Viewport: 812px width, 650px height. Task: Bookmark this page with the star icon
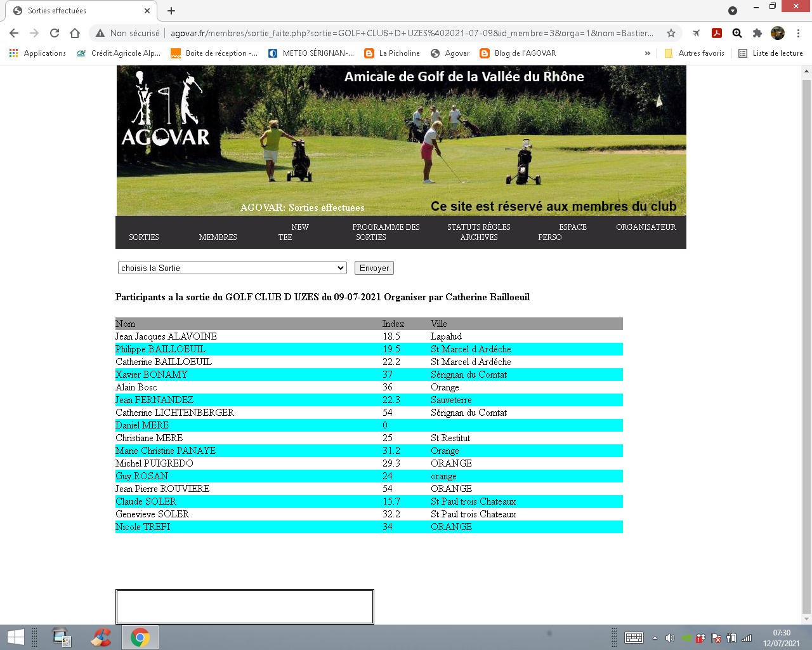click(x=671, y=33)
